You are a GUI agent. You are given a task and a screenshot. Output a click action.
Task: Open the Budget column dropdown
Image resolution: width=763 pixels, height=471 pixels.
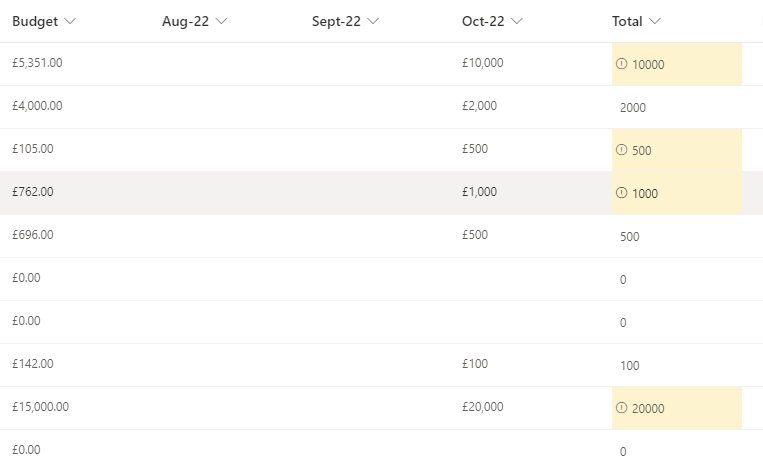tap(69, 21)
